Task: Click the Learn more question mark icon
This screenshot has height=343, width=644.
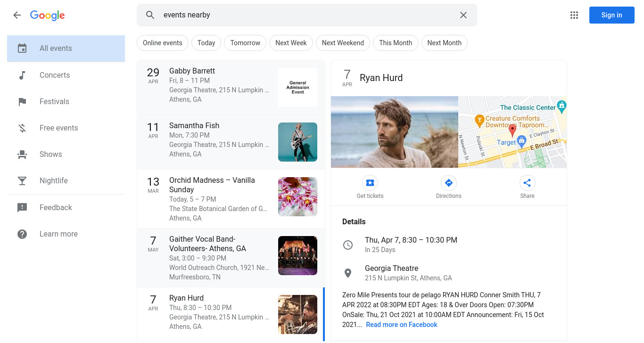Action: coord(22,234)
